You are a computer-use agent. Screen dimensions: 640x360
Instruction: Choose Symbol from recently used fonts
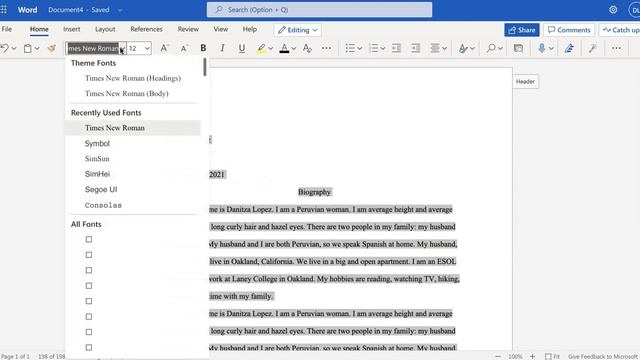click(97, 143)
